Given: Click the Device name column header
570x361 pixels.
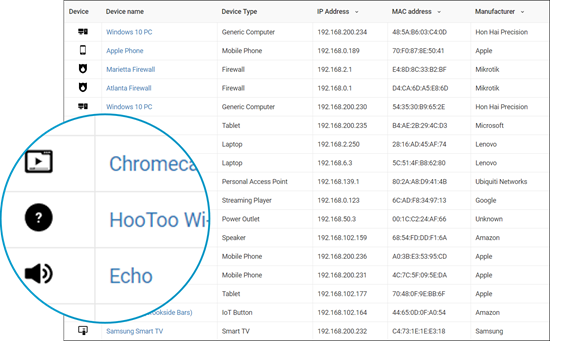Looking at the screenshot, I should (125, 12).
